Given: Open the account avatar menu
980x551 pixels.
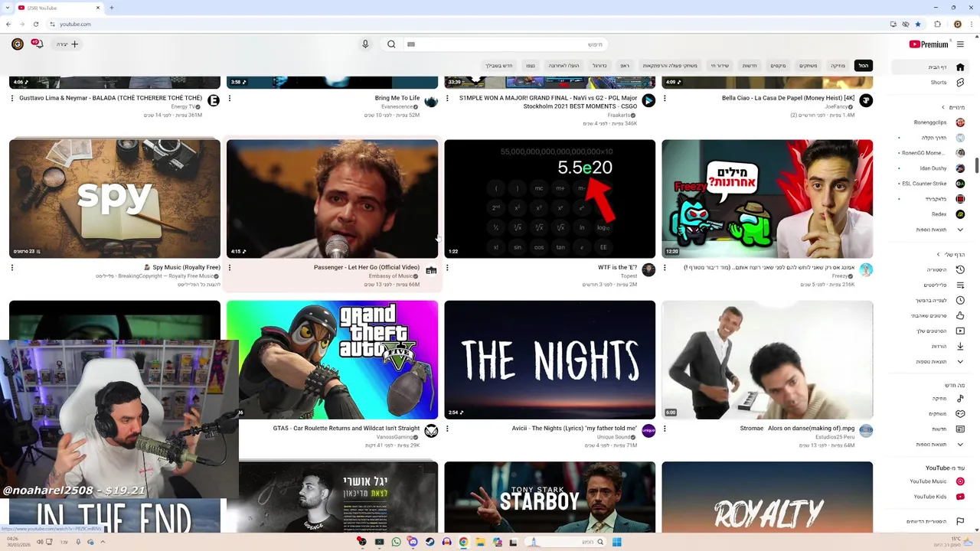Looking at the screenshot, I should (18, 44).
